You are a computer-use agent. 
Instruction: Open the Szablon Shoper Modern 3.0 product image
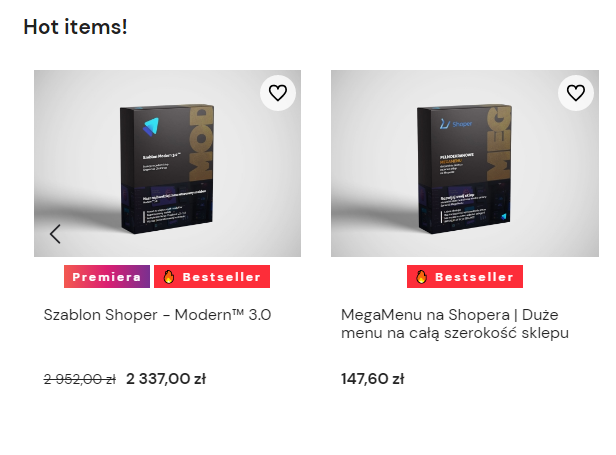click(167, 163)
